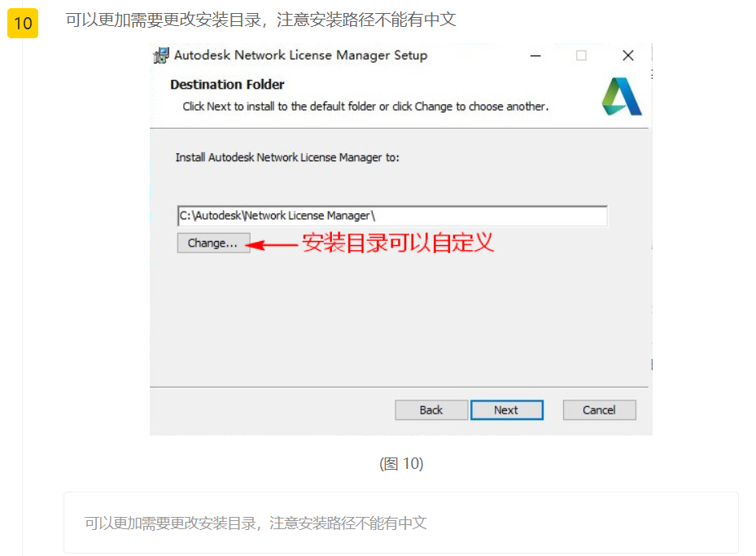Minimize the License Manager Setup window

click(x=535, y=56)
